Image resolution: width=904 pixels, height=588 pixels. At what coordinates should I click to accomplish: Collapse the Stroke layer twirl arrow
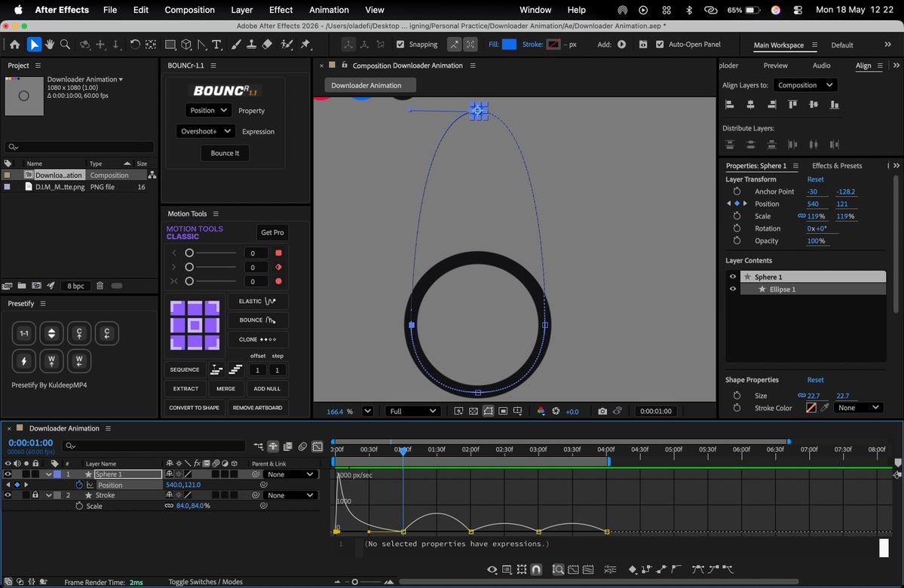coord(48,495)
